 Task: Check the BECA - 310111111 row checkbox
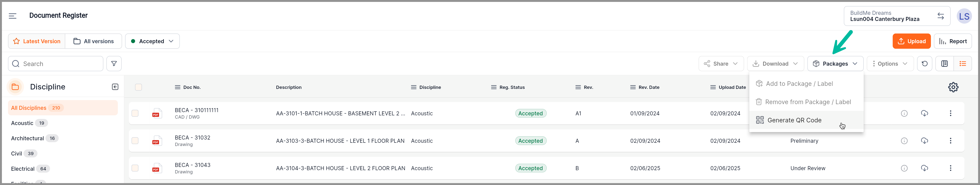click(x=135, y=113)
